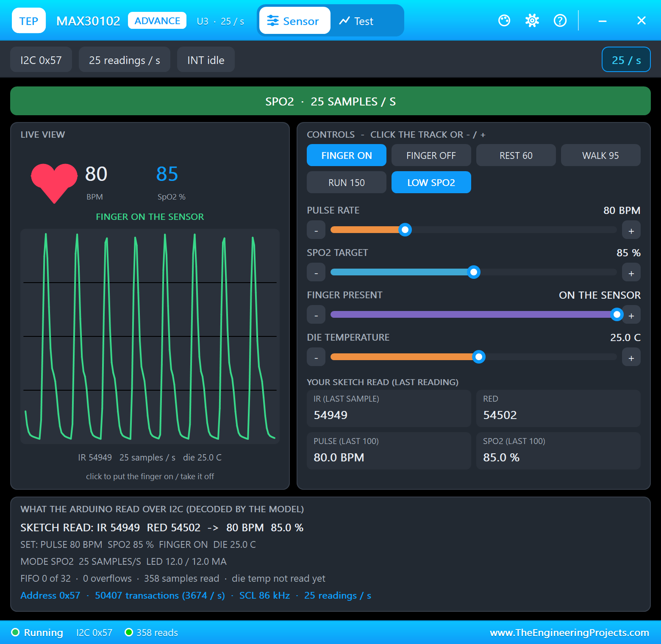Viewport: 661px width, 644px height.
Task: Click the I2C 0x57 chip
Action: (x=41, y=59)
